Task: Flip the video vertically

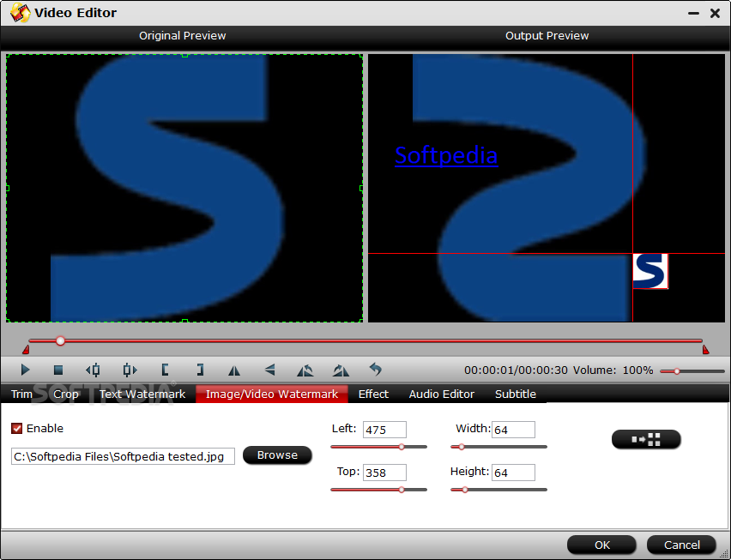Action: [x=270, y=370]
